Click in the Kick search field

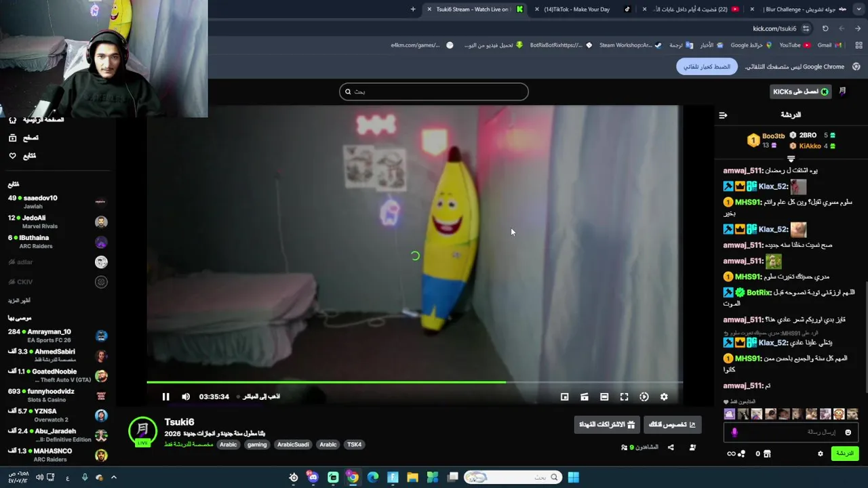[434, 91]
